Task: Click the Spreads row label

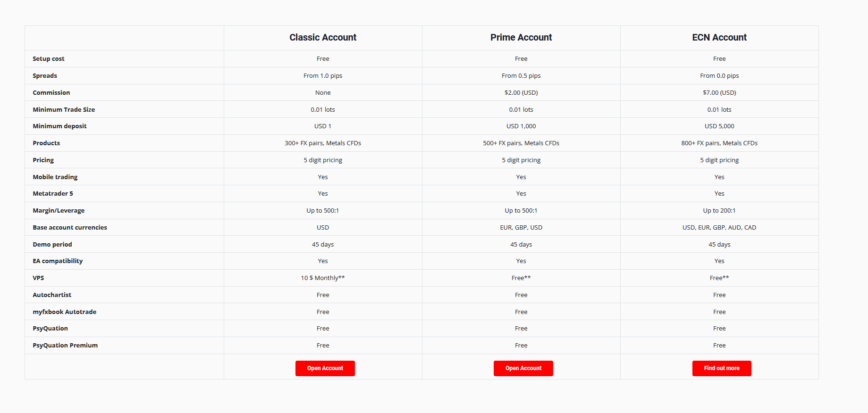Action: click(x=45, y=75)
